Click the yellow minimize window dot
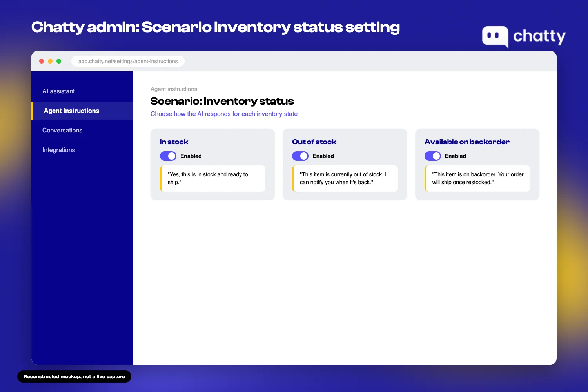Image resolution: width=588 pixels, height=392 pixels. tap(50, 61)
